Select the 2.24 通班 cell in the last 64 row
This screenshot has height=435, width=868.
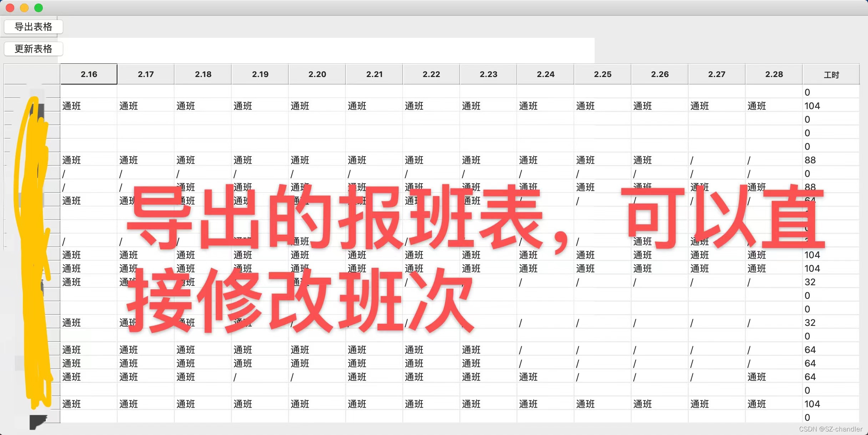545,377
